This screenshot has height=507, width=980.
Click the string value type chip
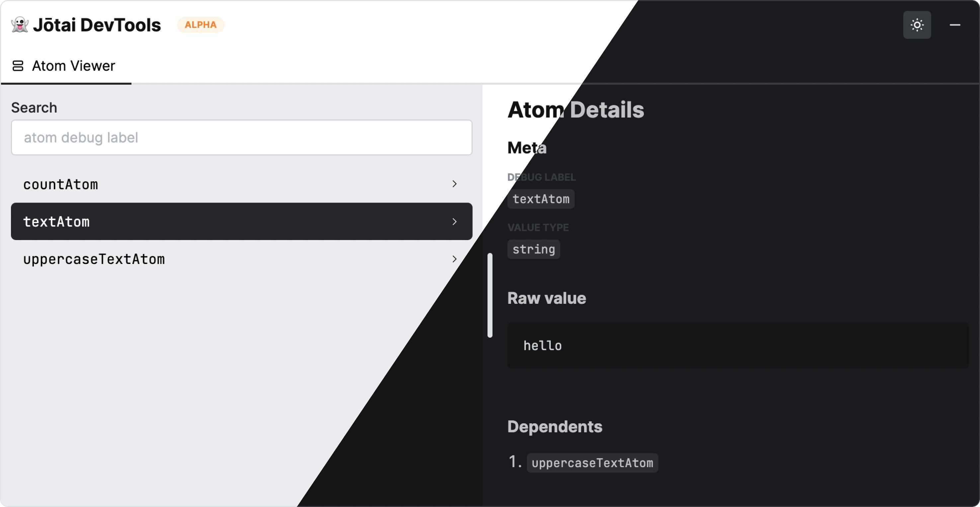(x=533, y=249)
